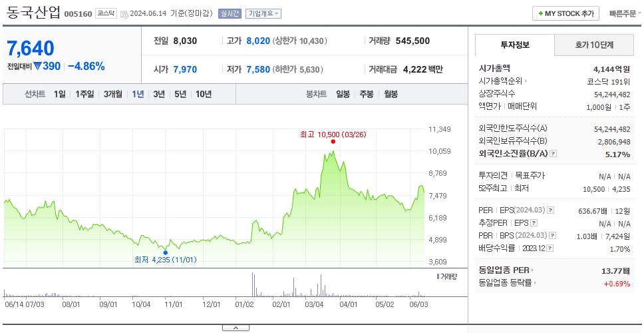
Task: Click the 하한가 5,630 text
Action: coord(298,69)
